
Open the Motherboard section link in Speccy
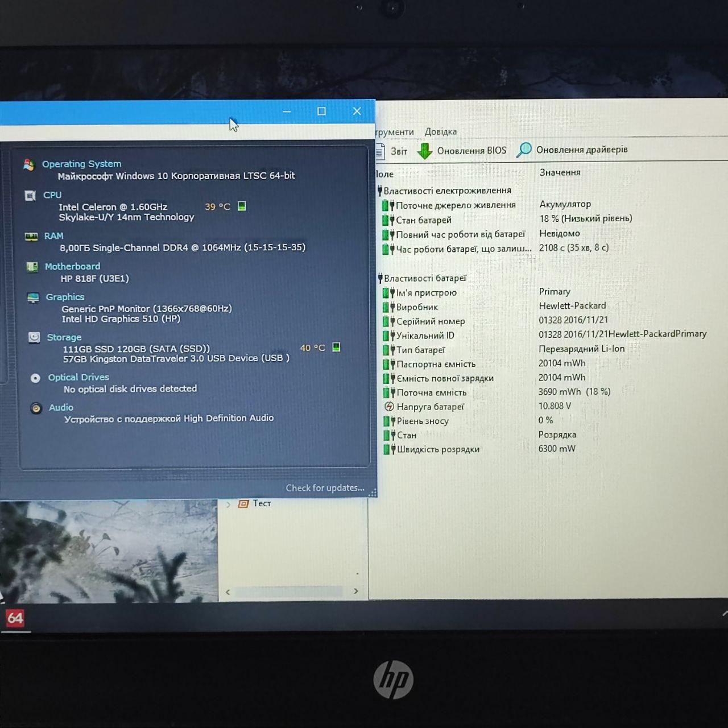(x=72, y=266)
